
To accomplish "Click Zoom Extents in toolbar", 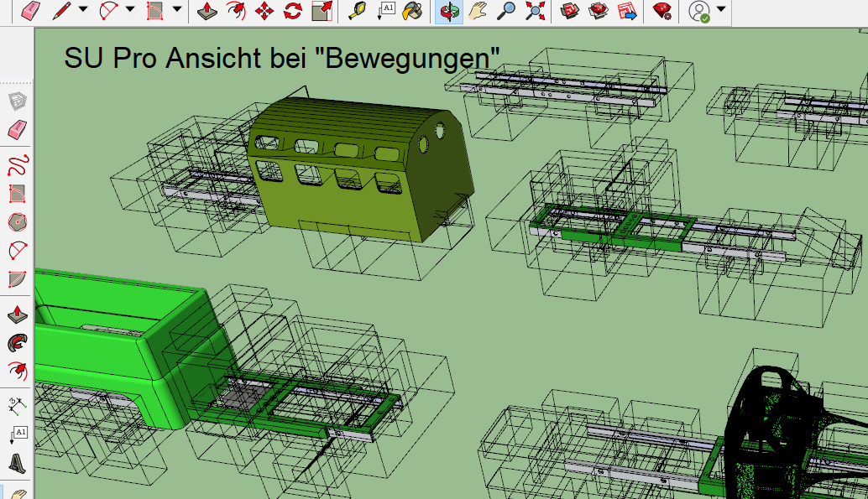I will tap(534, 11).
